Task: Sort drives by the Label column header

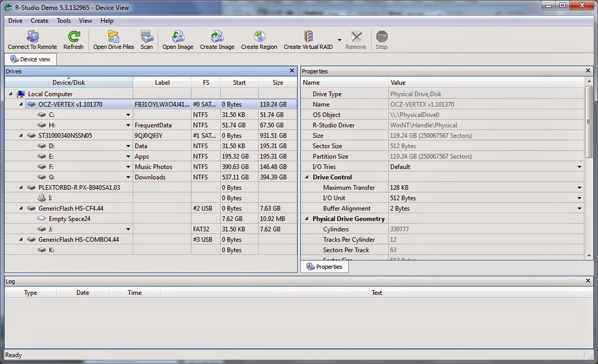Action: 162,82
